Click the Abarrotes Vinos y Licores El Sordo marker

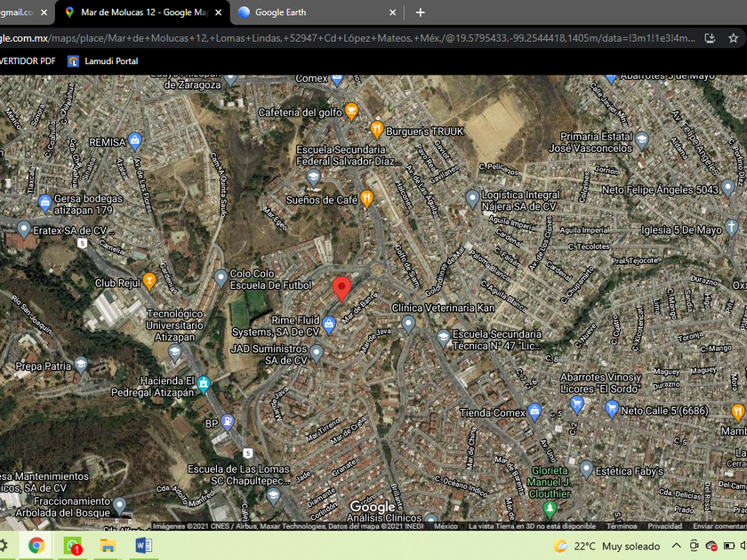pyautogui.click(x=577, y=404)
